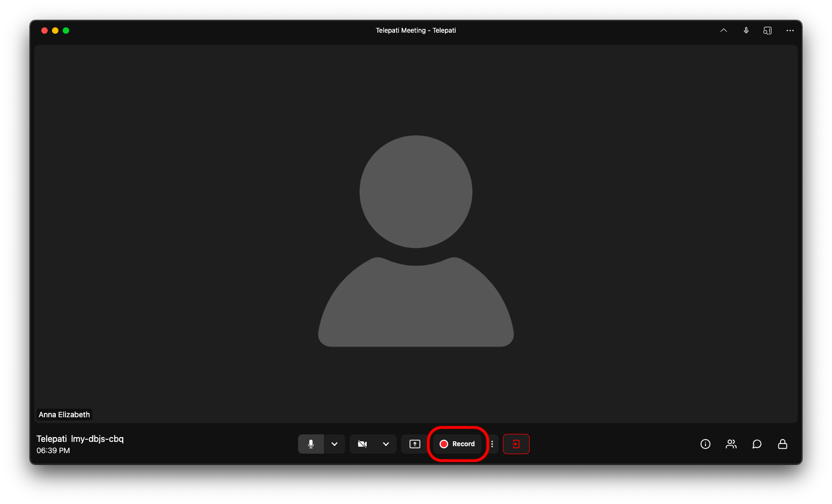
Task: Click the Anna Elizabeth name label
Action: [x=64, y=415]
